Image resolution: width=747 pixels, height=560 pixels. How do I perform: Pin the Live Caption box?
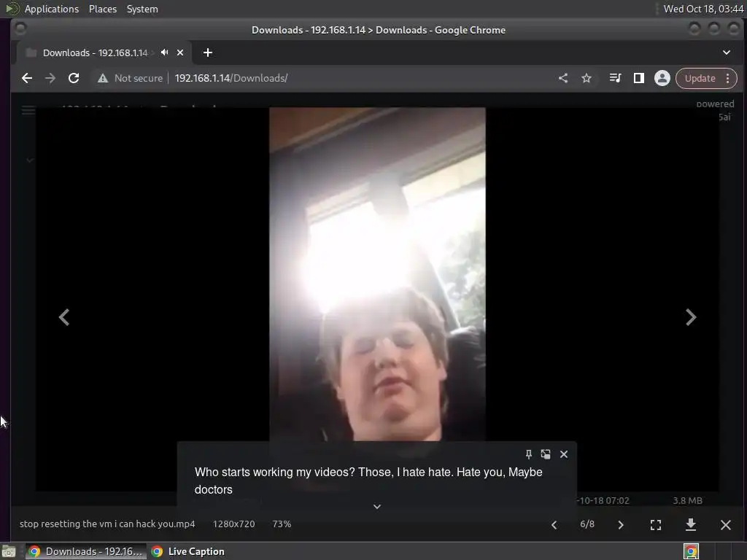[528, 454]
